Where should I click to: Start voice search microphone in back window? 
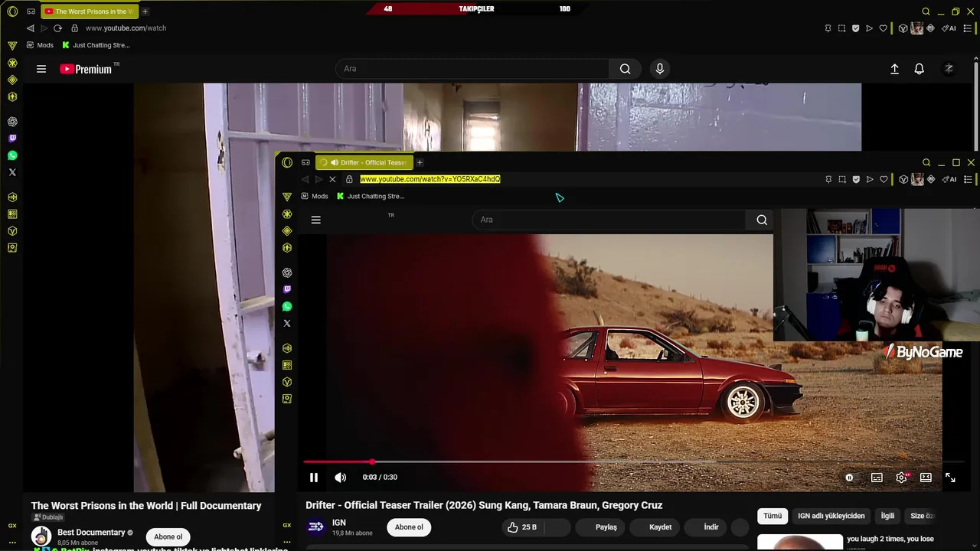point(660,69)
